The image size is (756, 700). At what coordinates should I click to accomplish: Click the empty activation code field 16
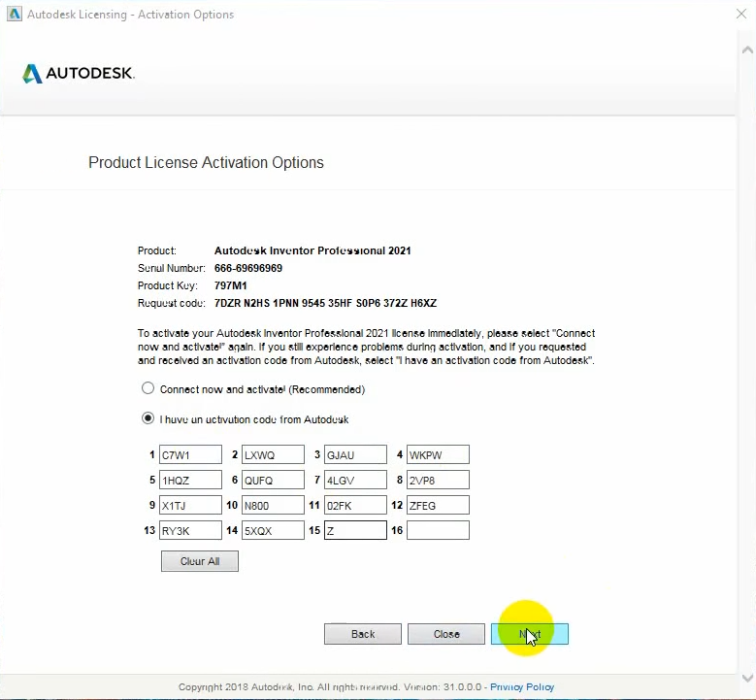438,530
